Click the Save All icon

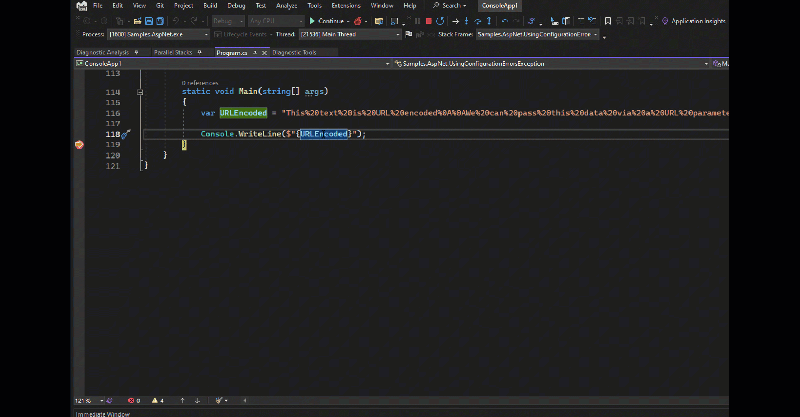click(x=160, y=21)
